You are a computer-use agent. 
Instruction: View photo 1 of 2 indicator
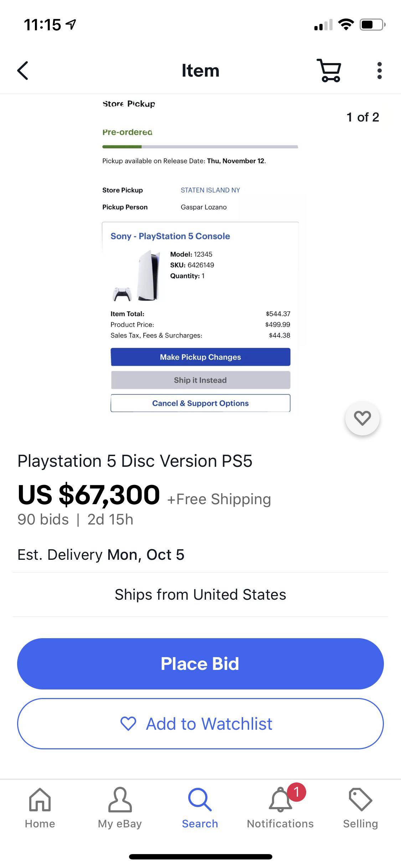[363, 117]
